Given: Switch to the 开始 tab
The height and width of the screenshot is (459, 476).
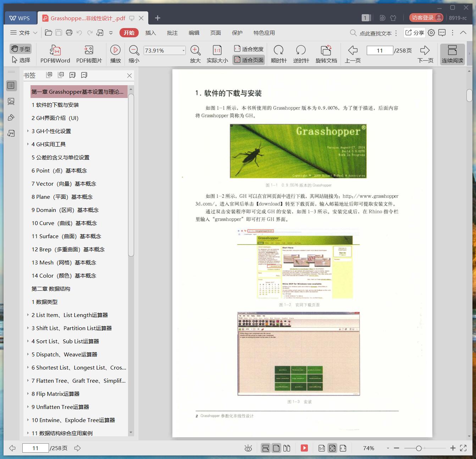Looking at the screenshot, I should [129, 33].
